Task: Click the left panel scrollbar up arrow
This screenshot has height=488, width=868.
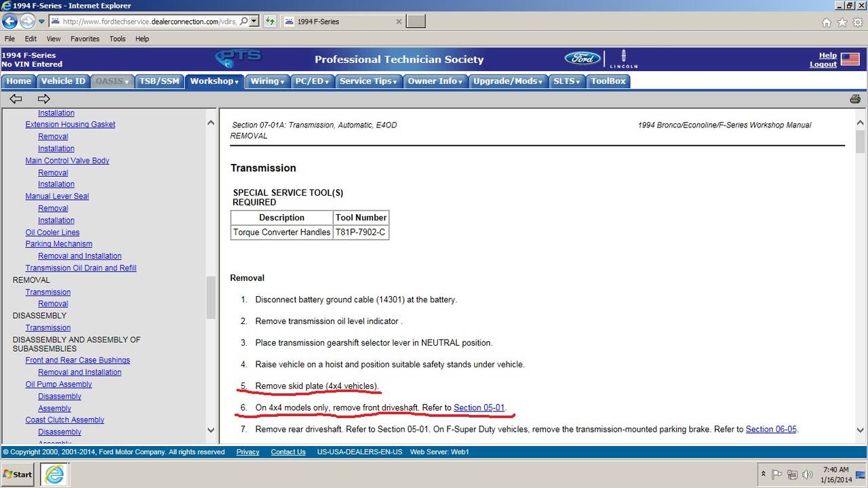Action: tap(210, 123)
